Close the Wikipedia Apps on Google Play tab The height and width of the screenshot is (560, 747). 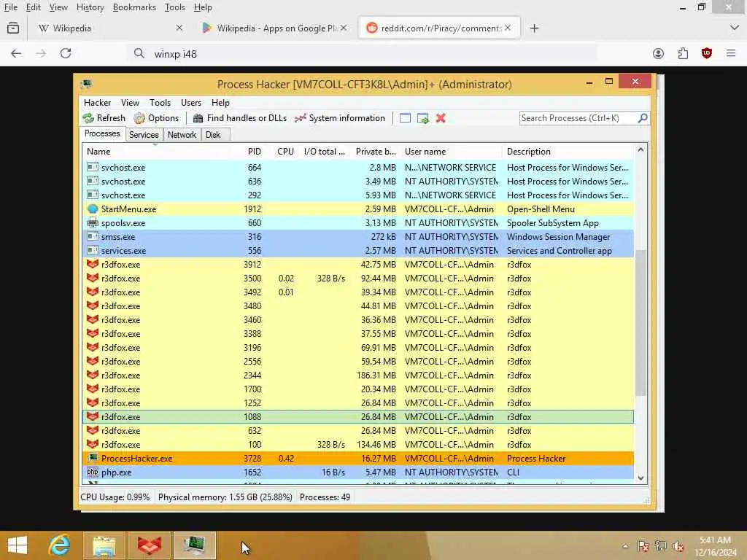click(344, 28)
